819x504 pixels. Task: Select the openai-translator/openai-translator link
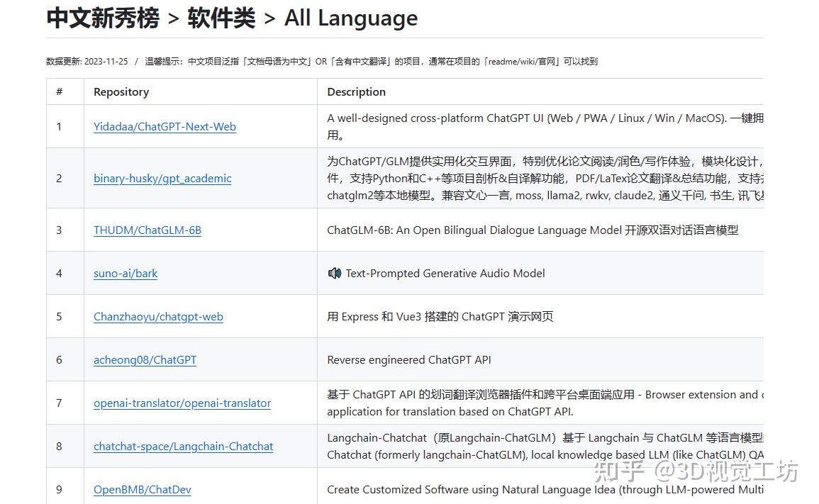182,403
